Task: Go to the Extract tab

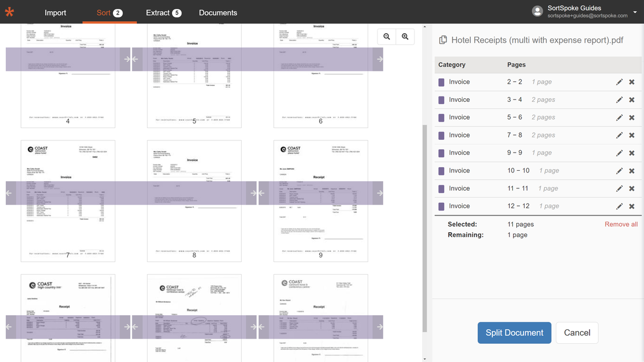Action: tap(163, 13)
